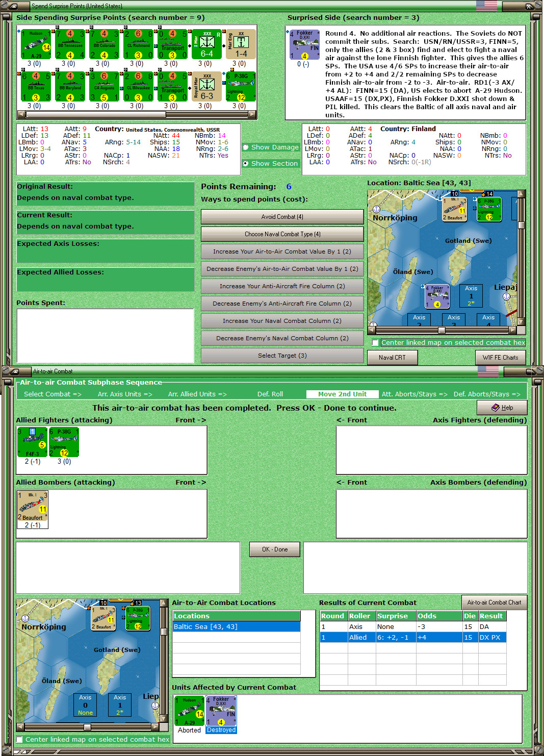Select the Mar Eng 1-4 division counter
The width and height of the screenshot is (544, 756).
tap(241, 44)
